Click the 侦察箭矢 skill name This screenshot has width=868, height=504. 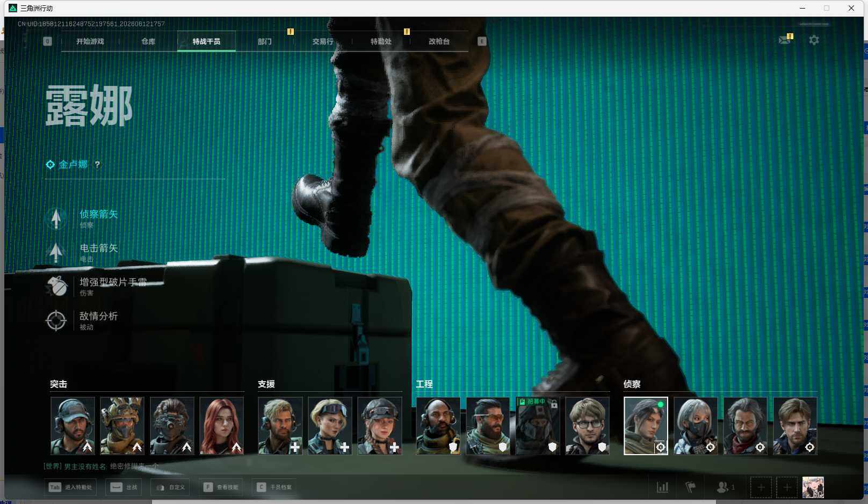click(99, 214)
